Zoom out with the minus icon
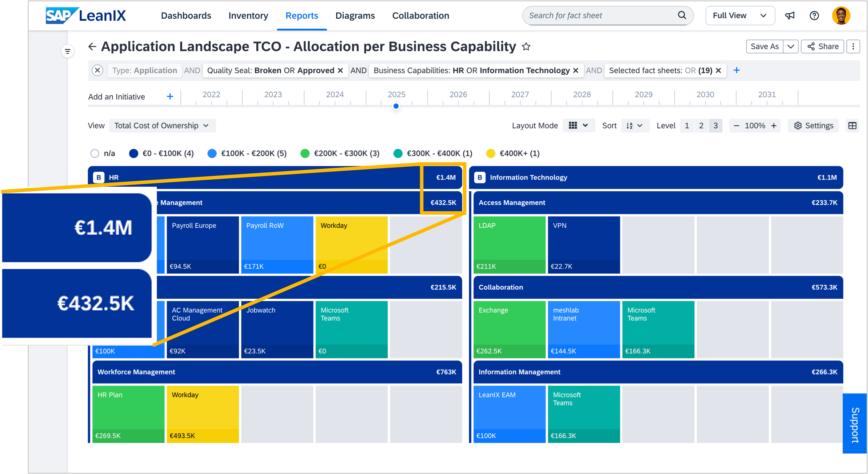Image resolution: width=868 pixels, height=474 pixels. point(736,126)
